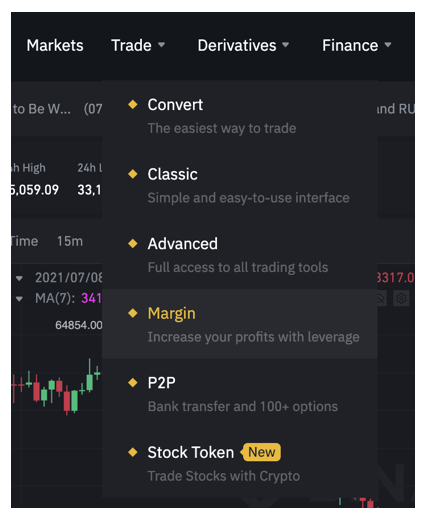Viewport: 425px width, 524px height.
Task: Expand the Derivatives dropdown arrow
Action: 285,45
